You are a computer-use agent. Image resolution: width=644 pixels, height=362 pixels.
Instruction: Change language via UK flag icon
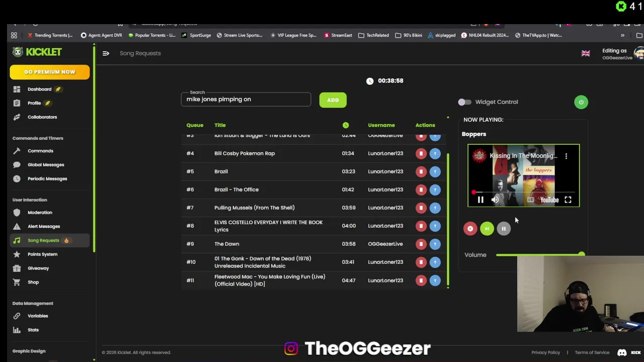(586, 53)
